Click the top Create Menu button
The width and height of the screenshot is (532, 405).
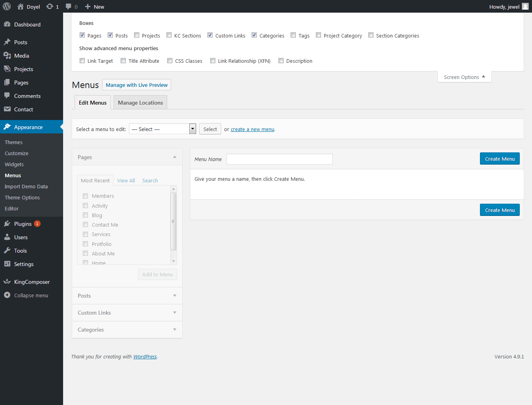click(500, 159)
